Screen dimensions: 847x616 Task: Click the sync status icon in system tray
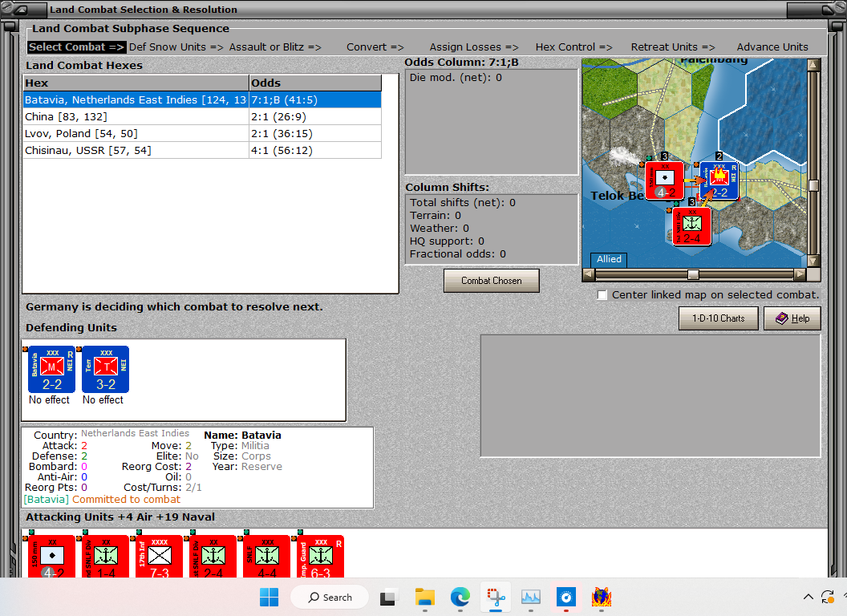[x=828, y=597]
